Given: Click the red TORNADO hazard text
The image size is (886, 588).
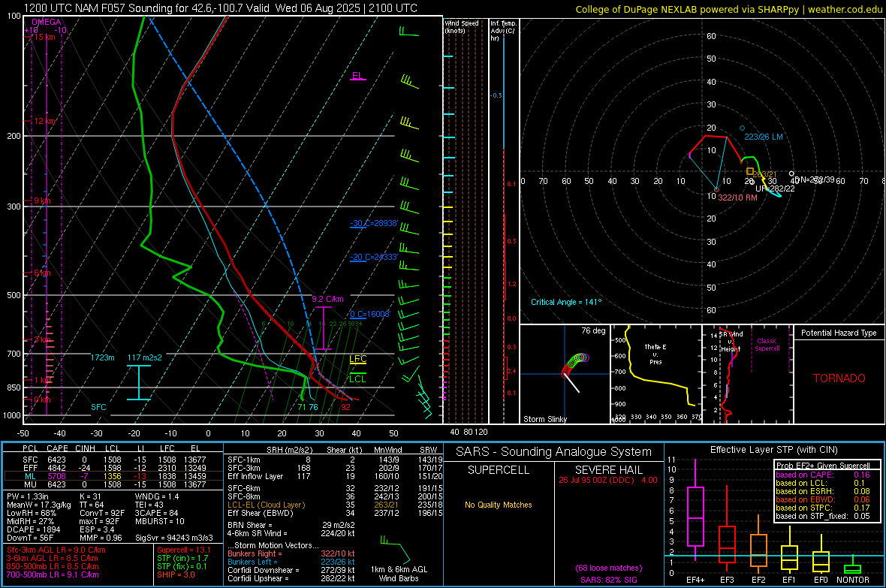Looking at the screenshot, I should tap(839, 378).
